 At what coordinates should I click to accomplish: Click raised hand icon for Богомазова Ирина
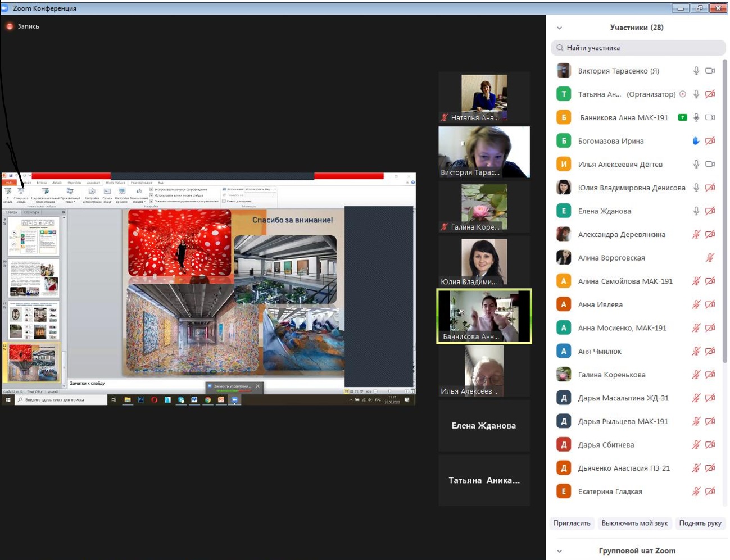coord(696,141)
